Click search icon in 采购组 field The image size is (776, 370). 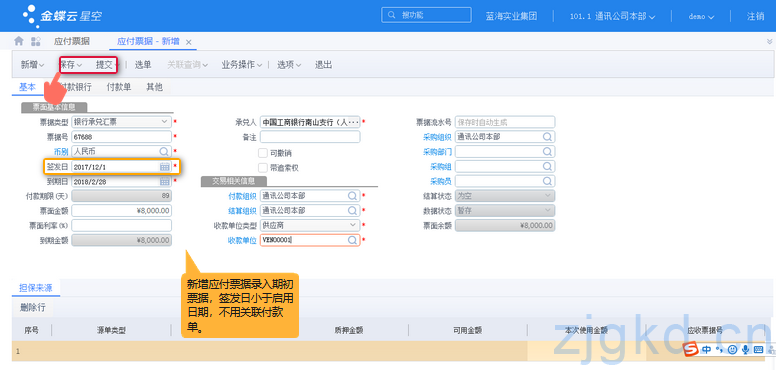[x=547, y=166]
